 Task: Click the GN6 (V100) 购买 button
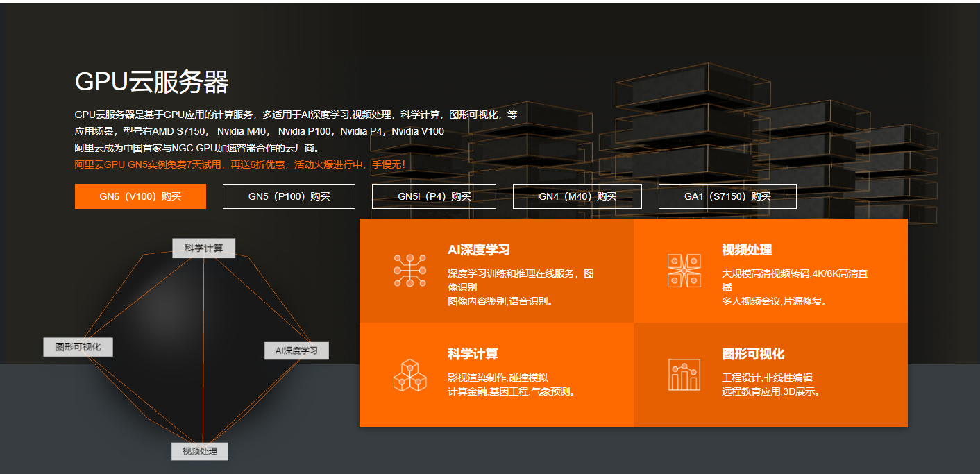click(x=140, y=196)
